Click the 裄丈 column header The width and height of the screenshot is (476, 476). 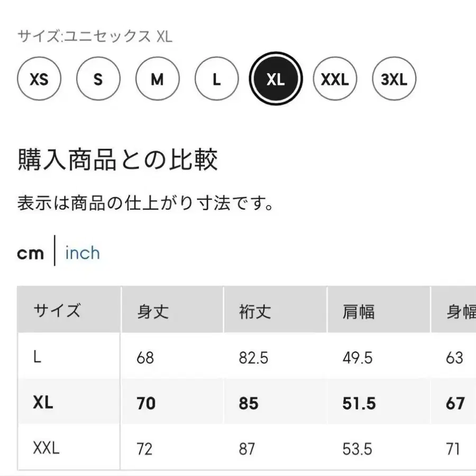coord(254,312)
